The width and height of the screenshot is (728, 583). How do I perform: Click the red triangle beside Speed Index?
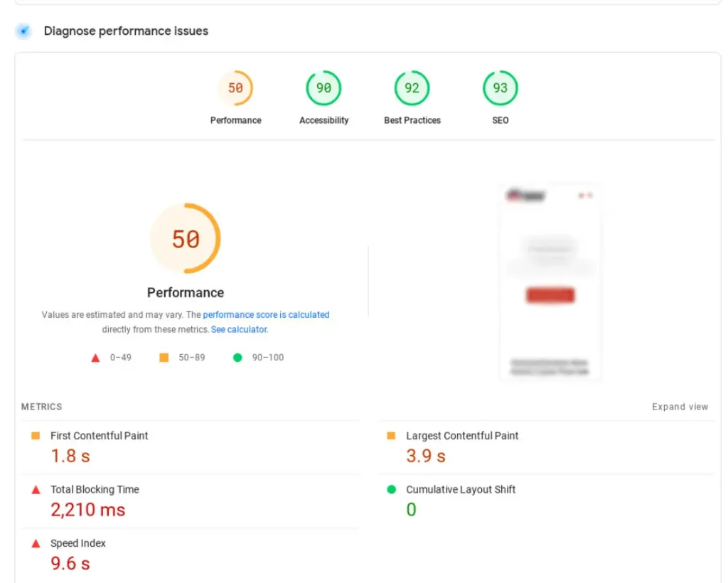pyautogui.click(x=36, y=544)
